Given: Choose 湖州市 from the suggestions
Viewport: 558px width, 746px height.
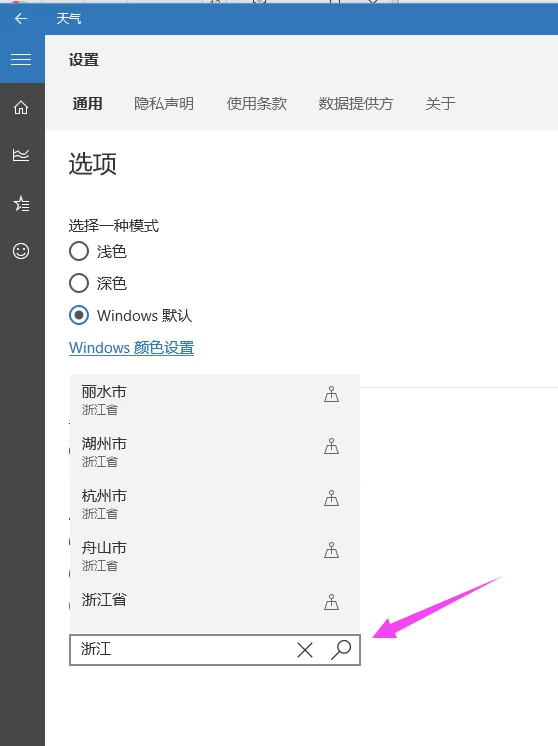Looking at the screenshot, I should pyautogui.click(x=215, y=452).
